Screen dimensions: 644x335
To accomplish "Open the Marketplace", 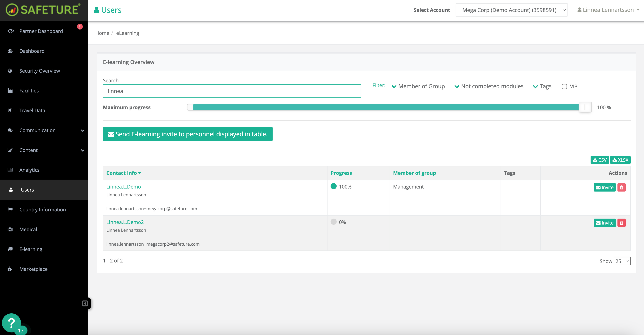I will click(33, 269).
